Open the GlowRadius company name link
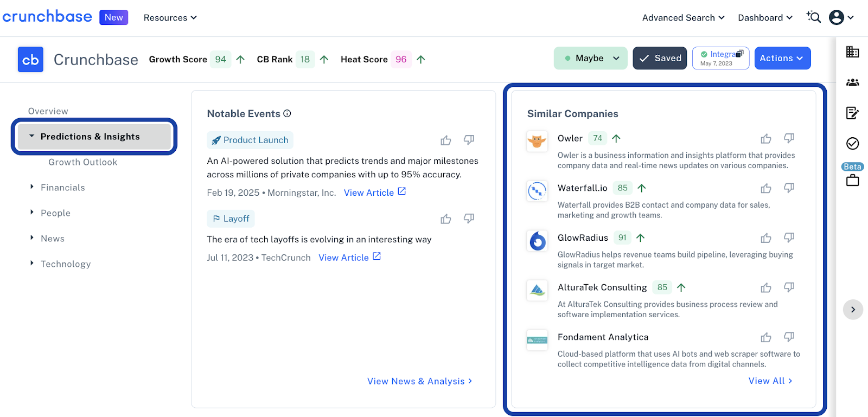This screenshot has width=868, height=417. (x=583, y=238)
